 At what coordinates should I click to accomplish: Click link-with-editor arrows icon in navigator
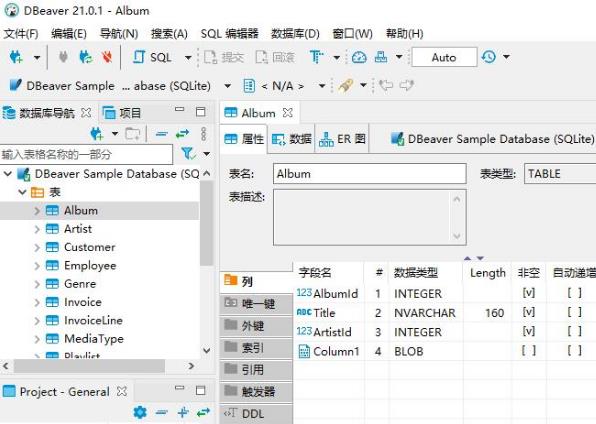click(182, 133)
